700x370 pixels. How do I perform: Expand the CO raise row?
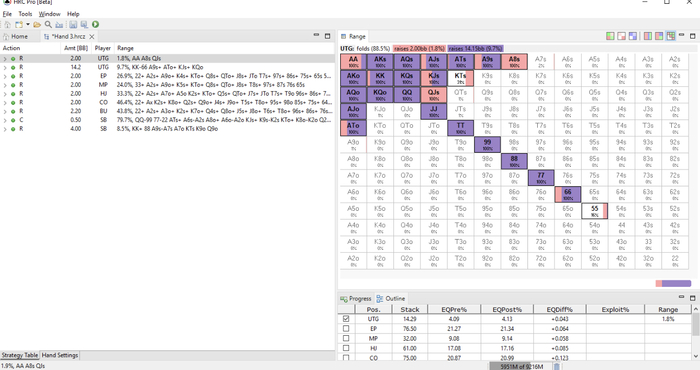tap(5, 103)
